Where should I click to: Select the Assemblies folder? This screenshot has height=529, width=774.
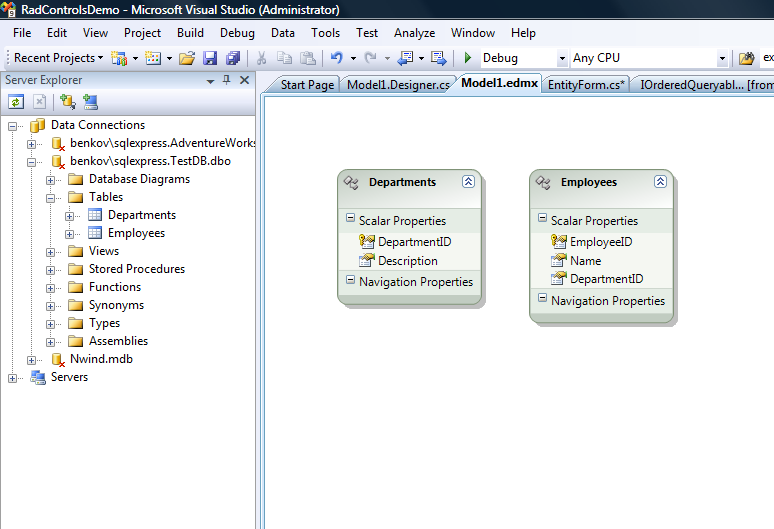118,341
